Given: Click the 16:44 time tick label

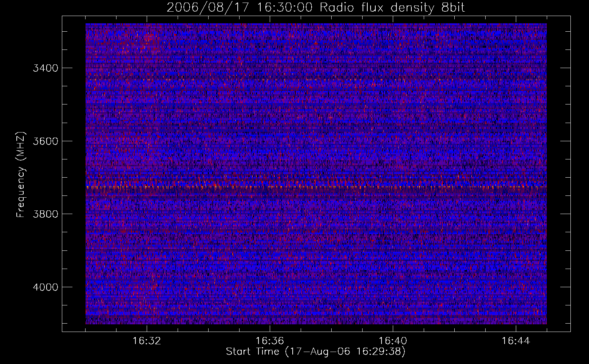Looking at the screenshot, I should click(516, 341).
